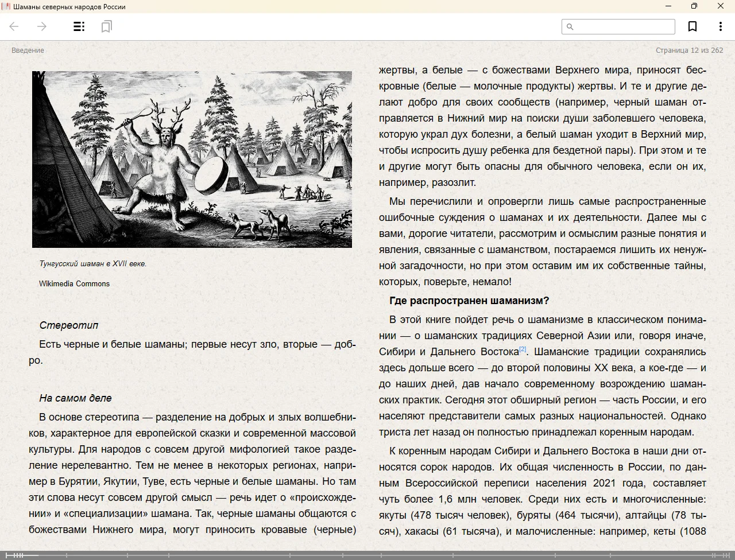735x560 pixels.
Task: Focus the search input field
Action: (x=618, y=26)
